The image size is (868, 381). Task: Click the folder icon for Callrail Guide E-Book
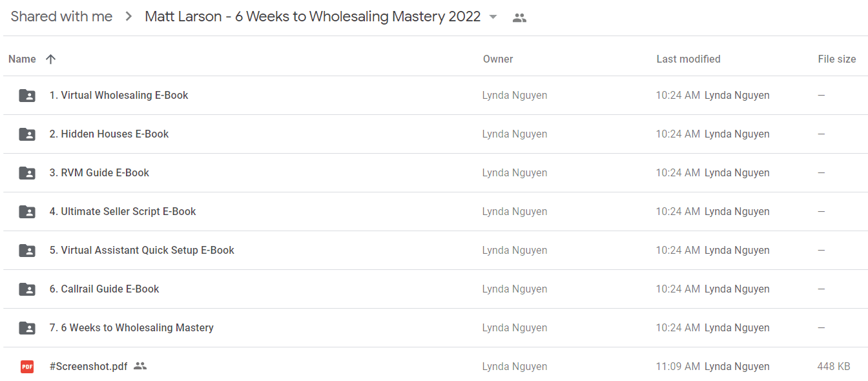coord(27,289)
